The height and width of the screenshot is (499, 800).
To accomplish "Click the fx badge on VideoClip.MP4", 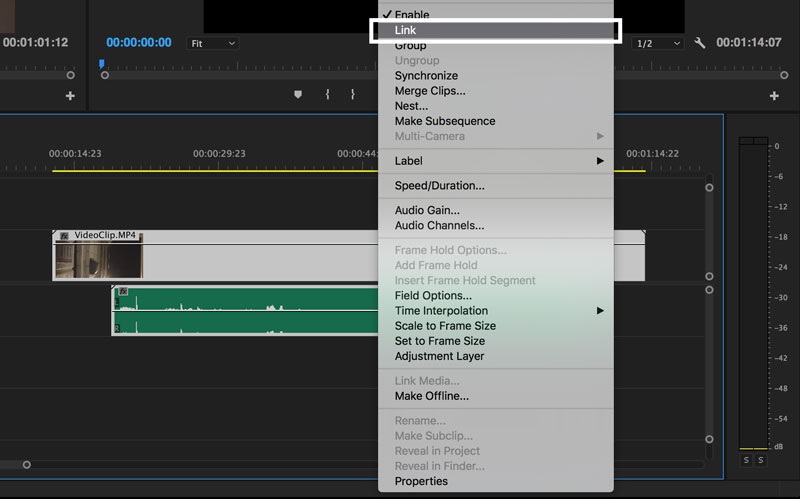I will point(64,236).
